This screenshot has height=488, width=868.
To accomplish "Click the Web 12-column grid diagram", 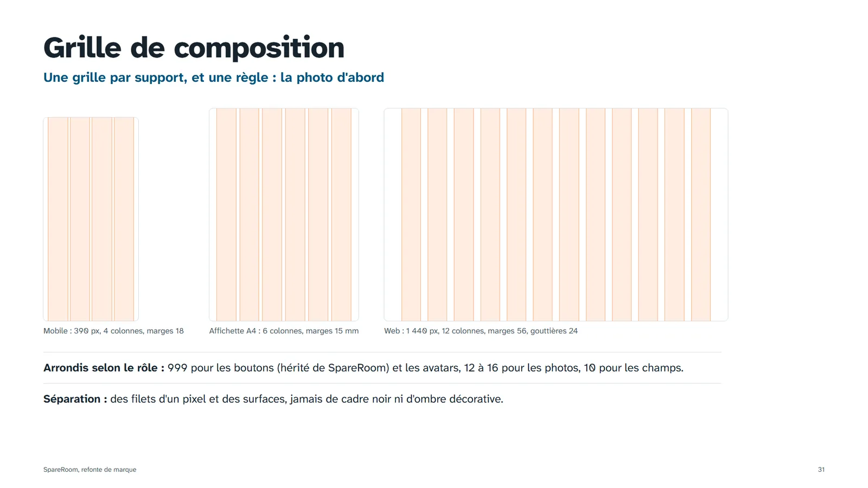I will (556, 215).
